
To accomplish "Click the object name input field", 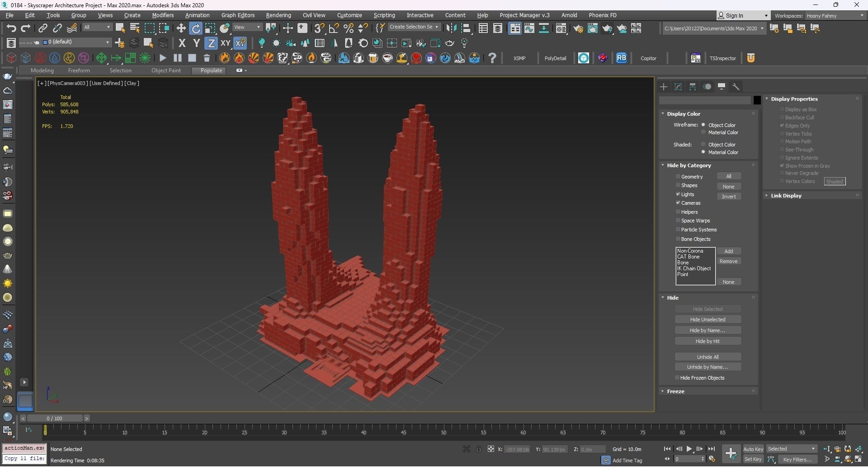I will 705,100.
